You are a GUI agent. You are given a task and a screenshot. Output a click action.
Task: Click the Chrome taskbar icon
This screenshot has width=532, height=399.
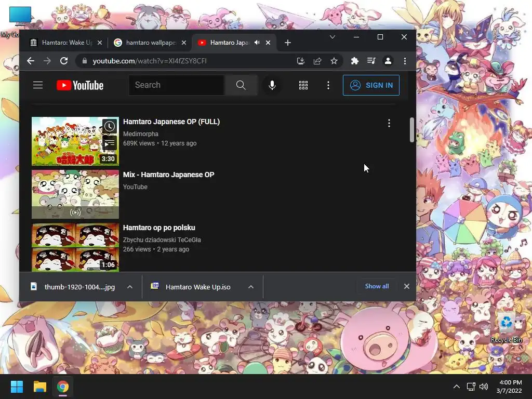[63, 387]
